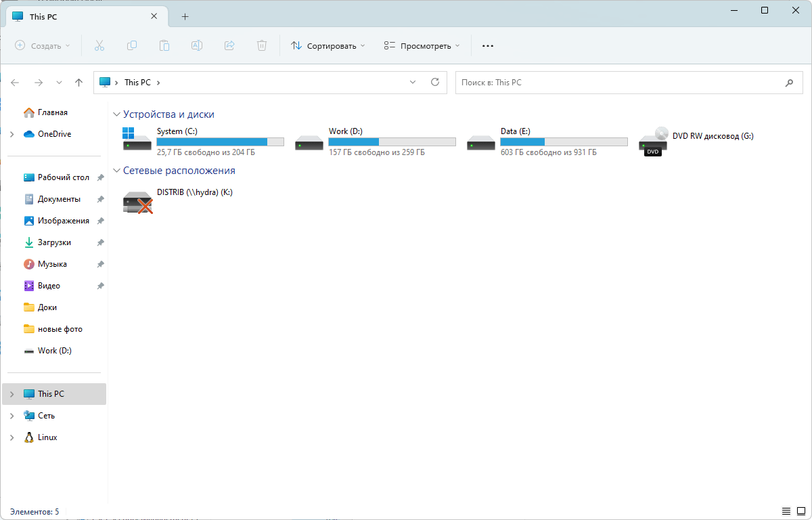Click the Устройства и диски heading

coord(168,114)
